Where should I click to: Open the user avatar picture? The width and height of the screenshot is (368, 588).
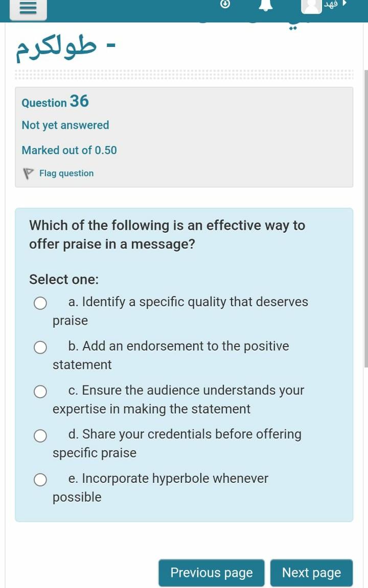point(311,7)
